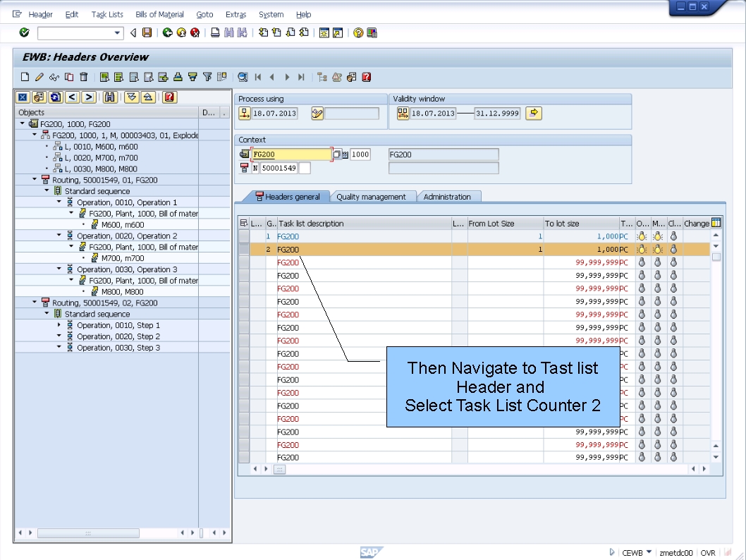Click the Change pencil icon in the toolbar
The image size is (746, 560).
click(x=39, y=77)
